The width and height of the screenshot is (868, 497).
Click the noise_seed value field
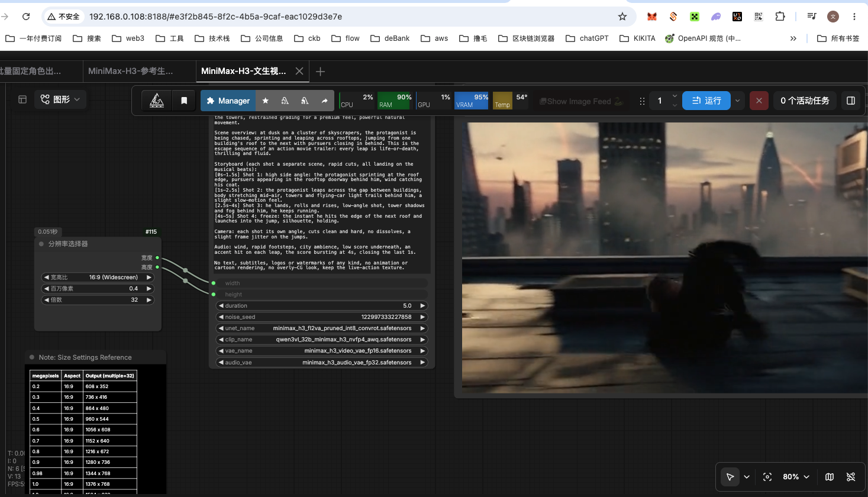point(322,317)
